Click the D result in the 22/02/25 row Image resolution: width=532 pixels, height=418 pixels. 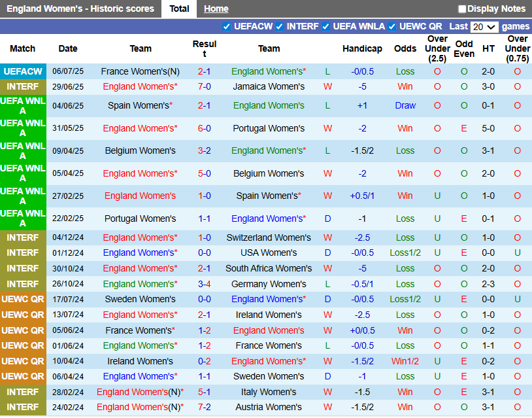point(327,218)
